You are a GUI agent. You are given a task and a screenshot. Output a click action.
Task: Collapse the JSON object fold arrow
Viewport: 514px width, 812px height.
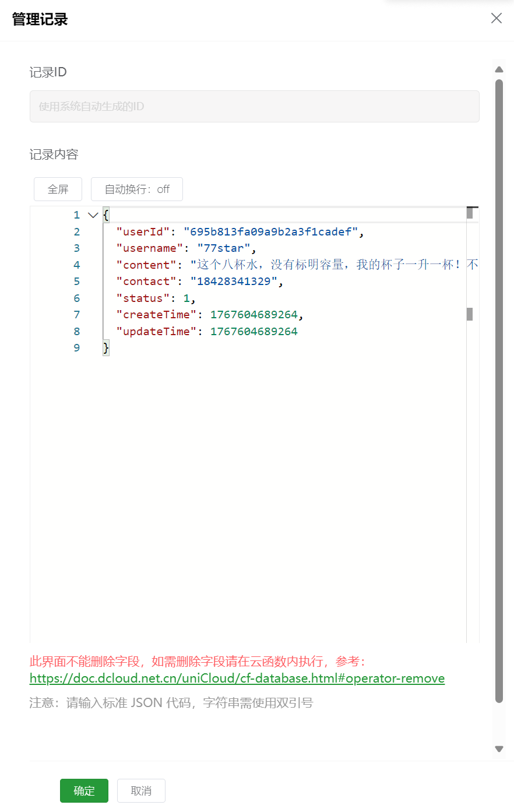pos(93,215)
